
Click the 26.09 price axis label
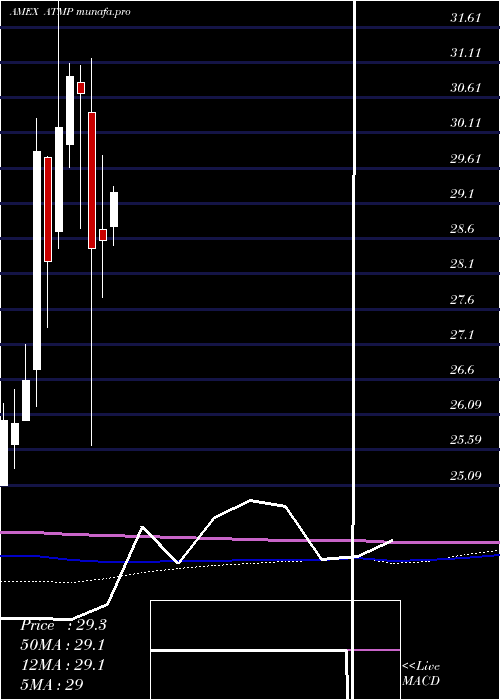pyautogui.click(x=466, y=405)
